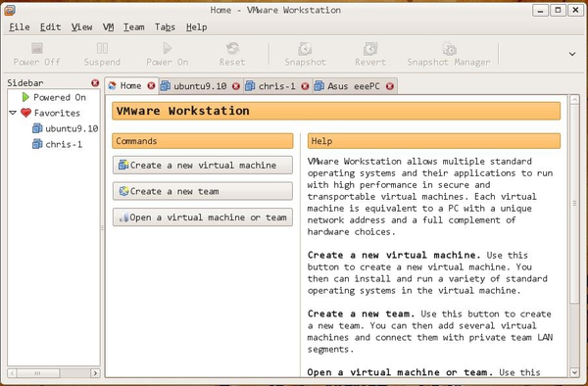
Task: Click the sidebar horizontal scrollbar thumb
Action: pyautogui.click(x=38, y=373)
